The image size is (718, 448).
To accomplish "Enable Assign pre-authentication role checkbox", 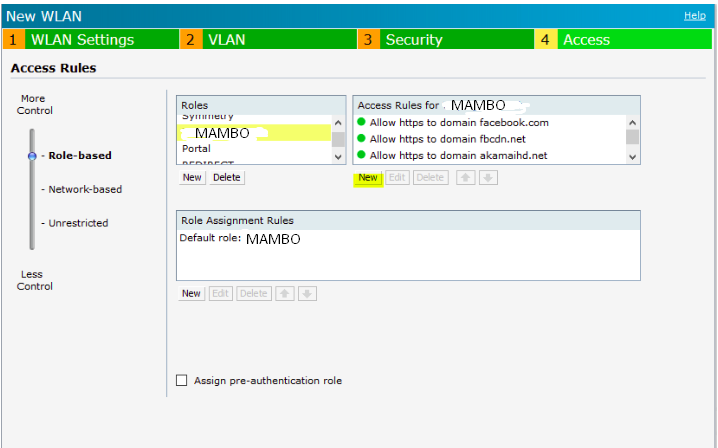I will tap(182, 380).
